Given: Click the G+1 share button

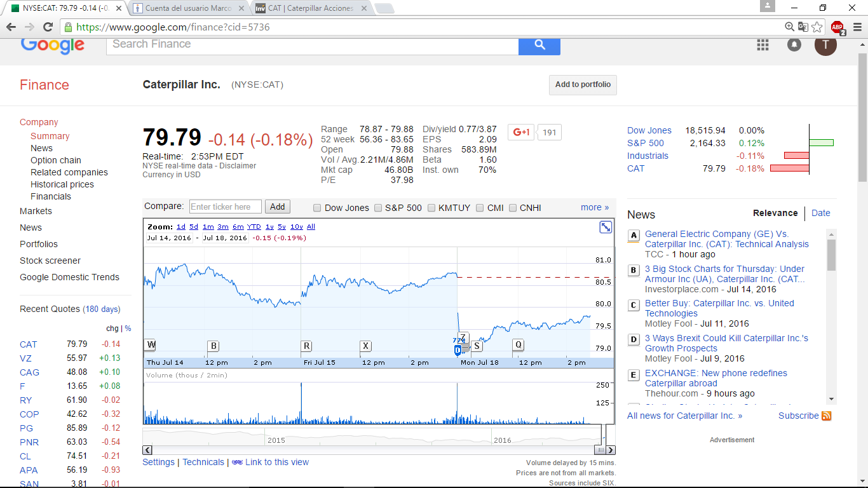Looking at the screenshot, I should (522, 132).
